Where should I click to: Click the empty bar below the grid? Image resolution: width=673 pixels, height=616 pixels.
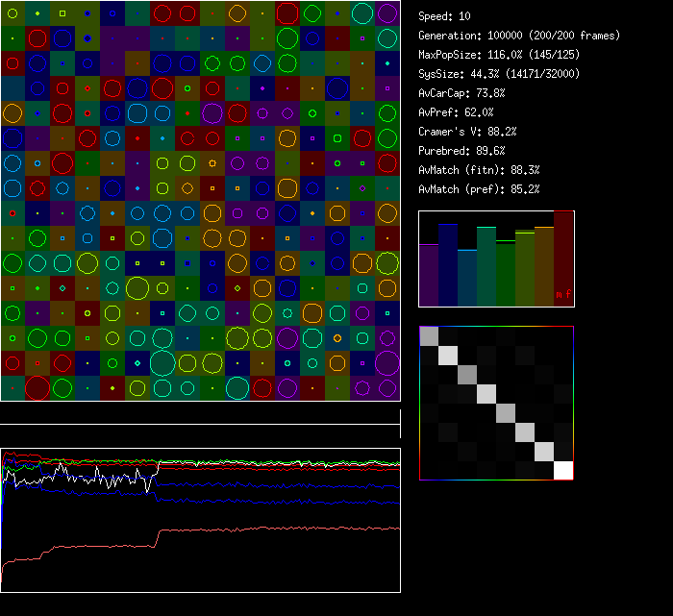tap(200, 413)
